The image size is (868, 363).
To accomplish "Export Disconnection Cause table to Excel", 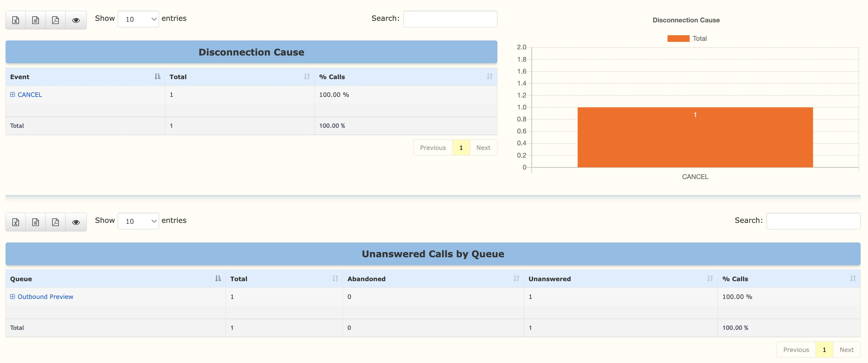I will pyautogui.click(x=16, y=20).
